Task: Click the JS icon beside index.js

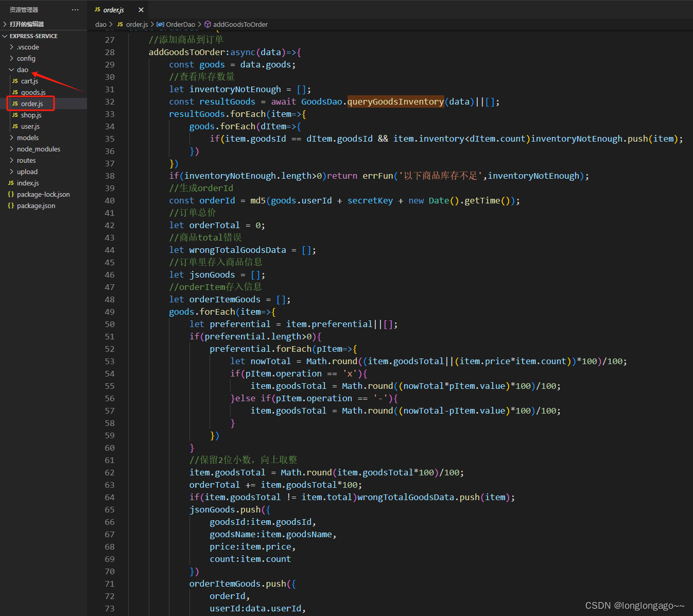Action: click(x=11, y=183)
